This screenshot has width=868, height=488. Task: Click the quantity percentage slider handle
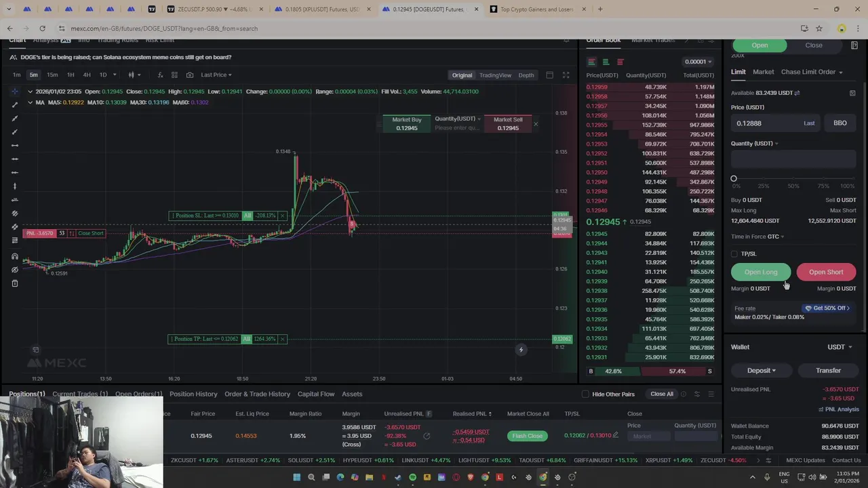734,179
